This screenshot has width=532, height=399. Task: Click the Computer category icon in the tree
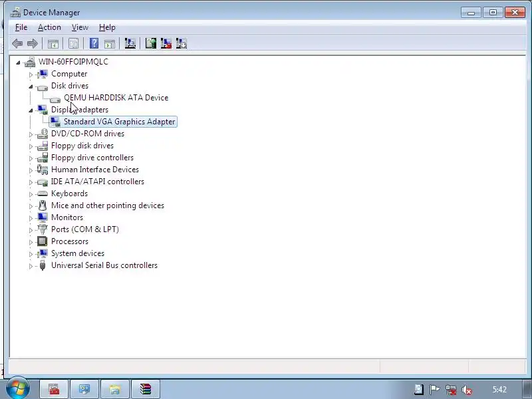[x=43, y=74]
